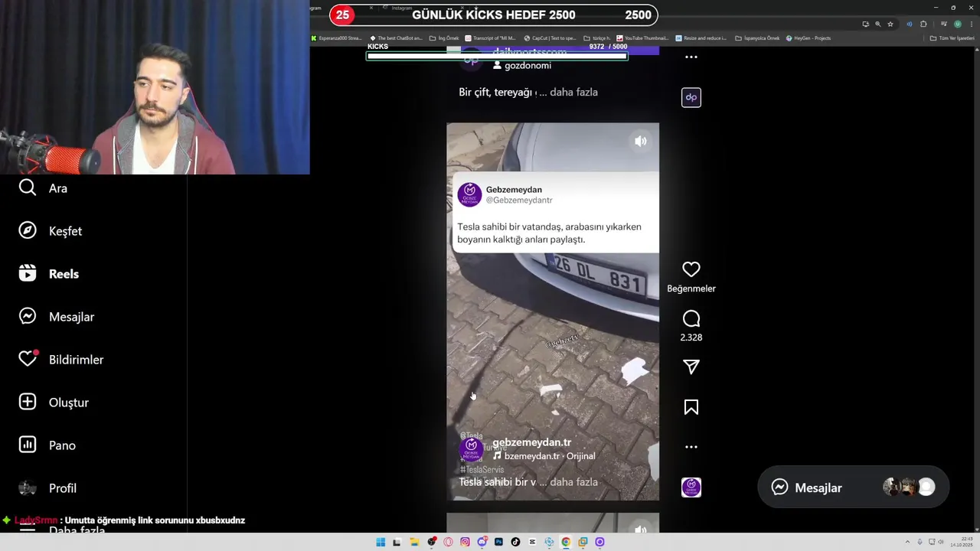Screen dimensions: 980x551
Task: Click the messenger icon beside Mesajlar in the sidebar
Action: point(28,317)
